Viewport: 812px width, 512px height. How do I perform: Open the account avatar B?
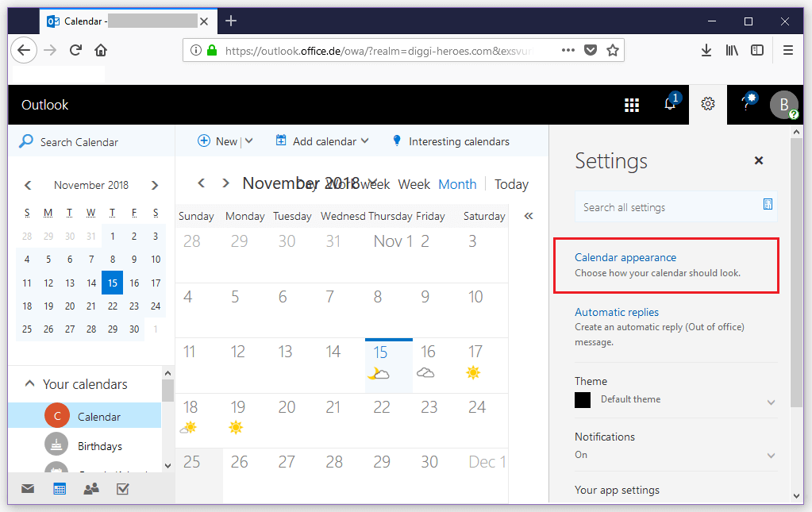(784, 105)
